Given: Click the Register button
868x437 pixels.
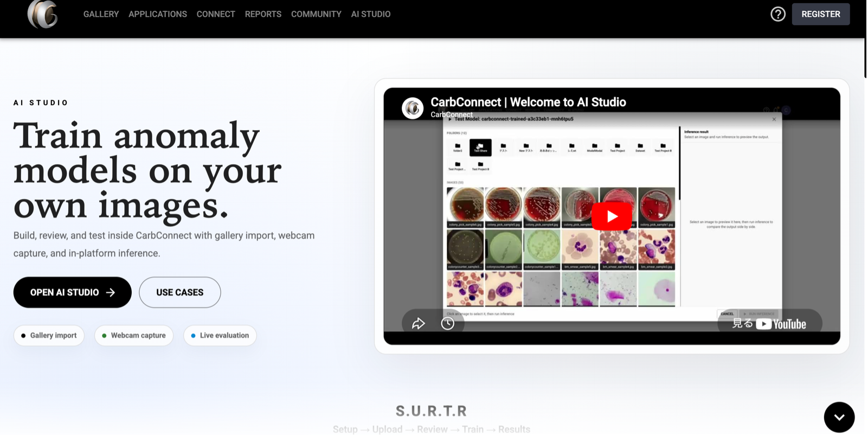Looking at the screenshot, I should 822,14.
